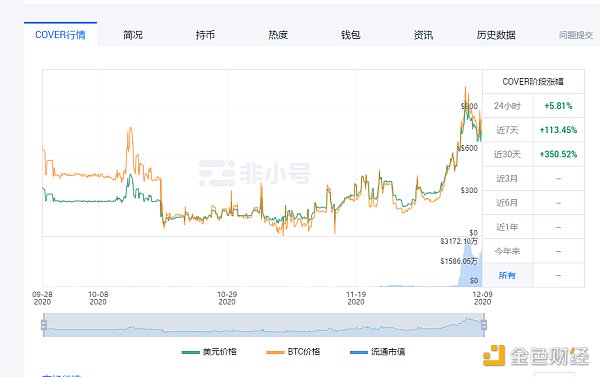The image size is (600, 377).
Task: Toggle the BTC价格 orange legend series
Action: 293,352
